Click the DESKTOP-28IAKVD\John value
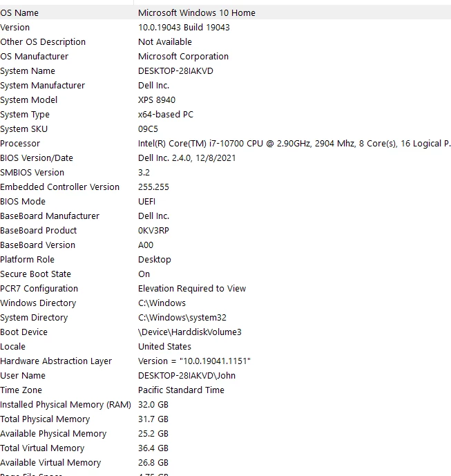This screenshot has width=451, height=476. [186, 376]
